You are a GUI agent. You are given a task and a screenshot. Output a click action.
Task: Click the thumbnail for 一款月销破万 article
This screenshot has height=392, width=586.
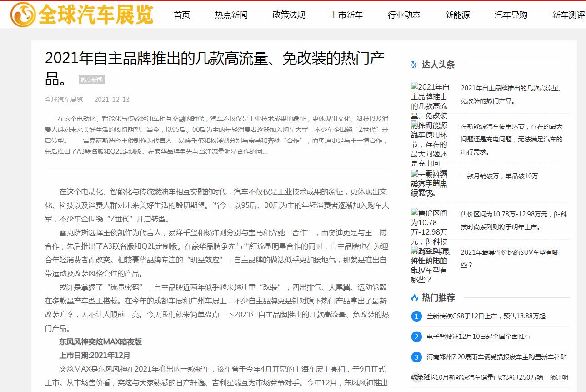tap(430, 184)
